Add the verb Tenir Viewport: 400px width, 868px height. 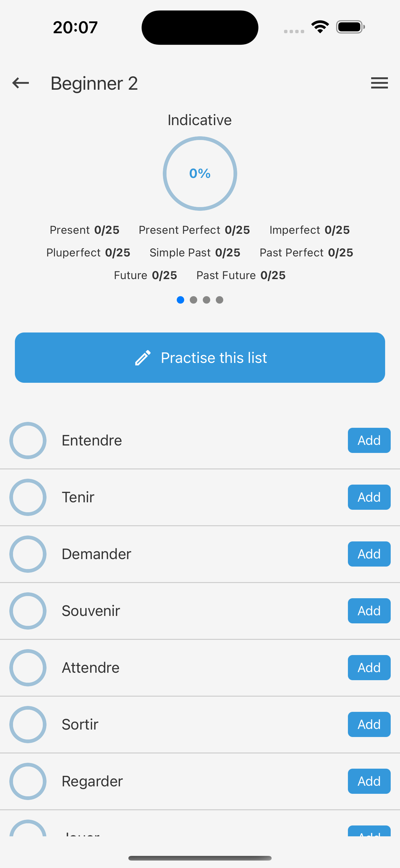369,497
